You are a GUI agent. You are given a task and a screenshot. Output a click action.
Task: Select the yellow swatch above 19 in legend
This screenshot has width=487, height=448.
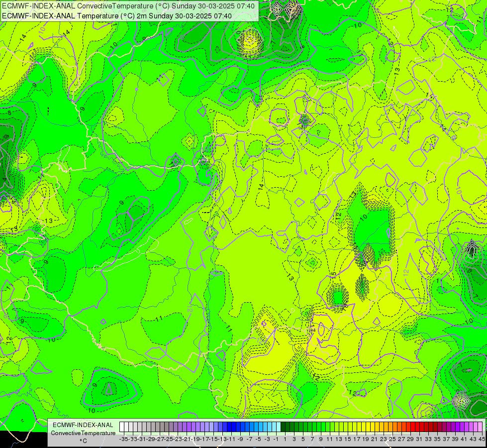pyautogui.click(x=364, y=427)
